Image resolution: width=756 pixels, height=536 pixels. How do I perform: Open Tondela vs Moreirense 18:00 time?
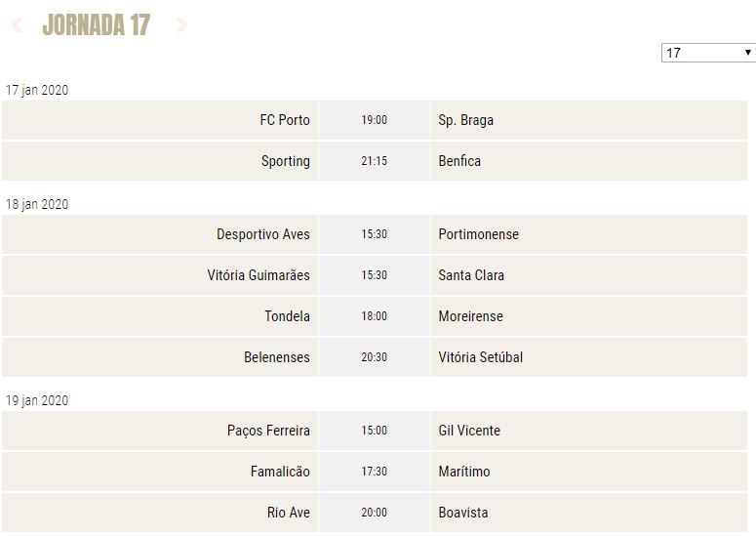375,316
